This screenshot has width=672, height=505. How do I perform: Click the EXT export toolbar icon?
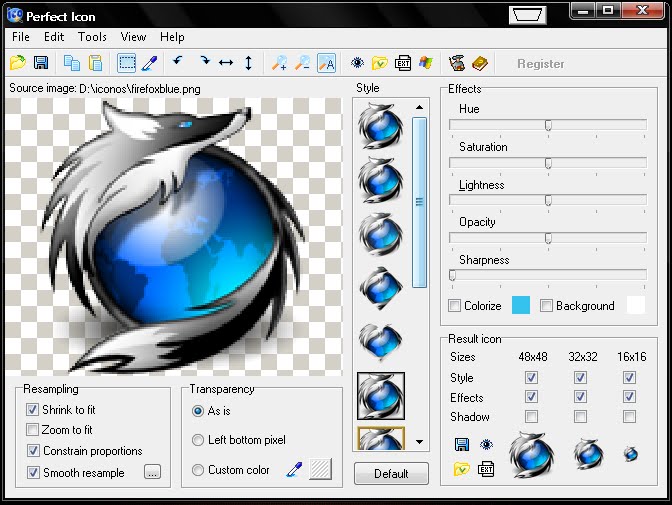pos(403,63)
